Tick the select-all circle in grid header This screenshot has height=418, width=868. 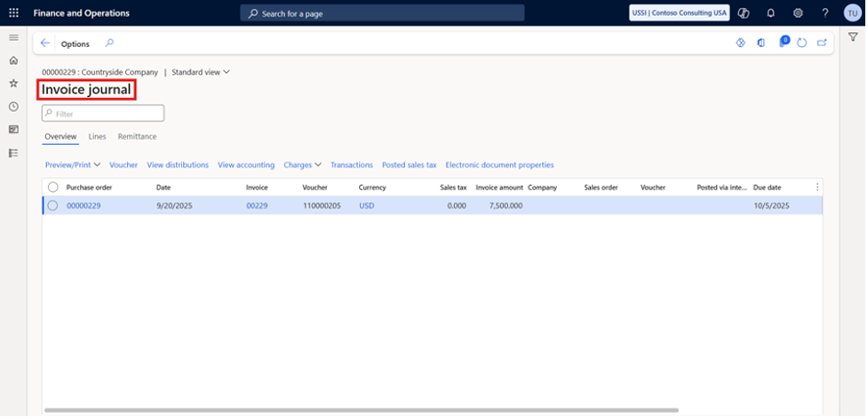pos(52,188)
